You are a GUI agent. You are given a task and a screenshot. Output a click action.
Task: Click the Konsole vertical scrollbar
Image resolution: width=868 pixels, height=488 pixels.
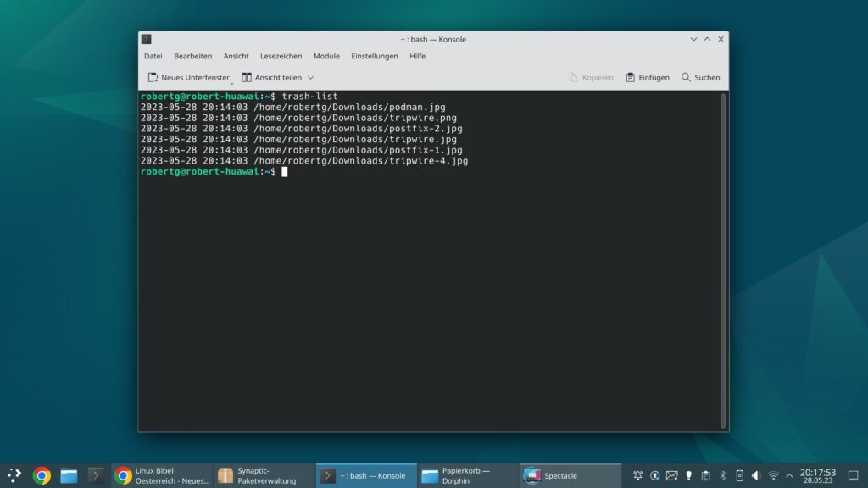pyautogui.click(x=723, y=261)
